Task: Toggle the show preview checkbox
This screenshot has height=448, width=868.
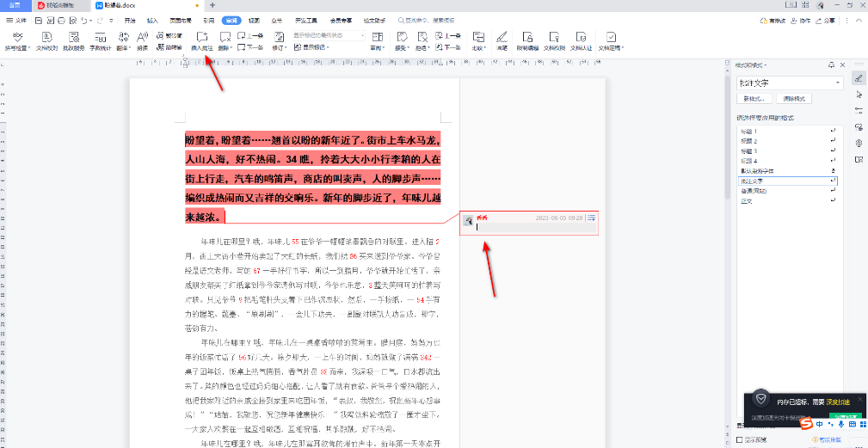Action: (740, 439)
